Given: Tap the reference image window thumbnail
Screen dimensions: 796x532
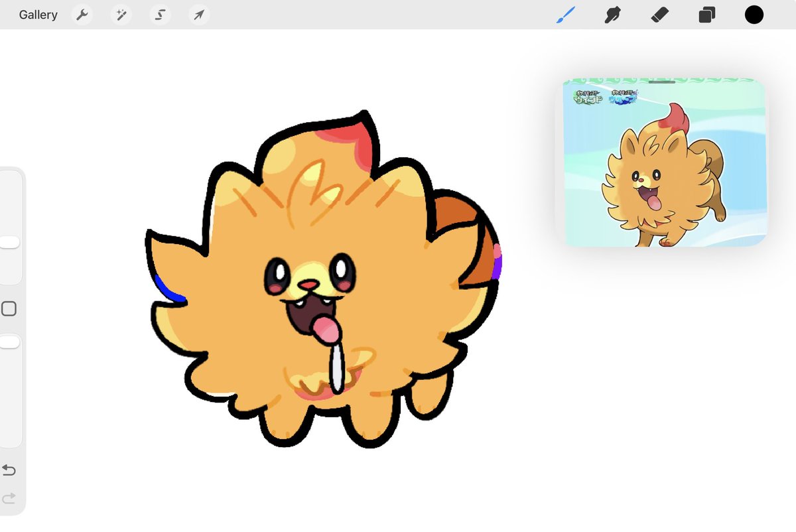Looking at the screenshot, I should tap(665, 163).
